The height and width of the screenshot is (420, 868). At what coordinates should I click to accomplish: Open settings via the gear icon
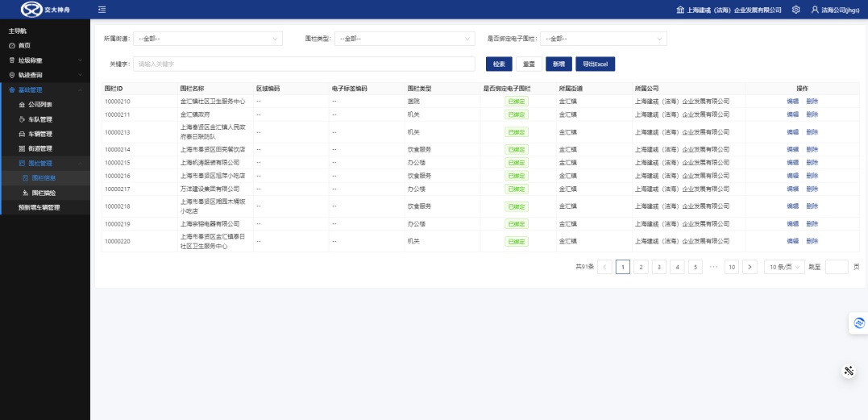point(795,10)
